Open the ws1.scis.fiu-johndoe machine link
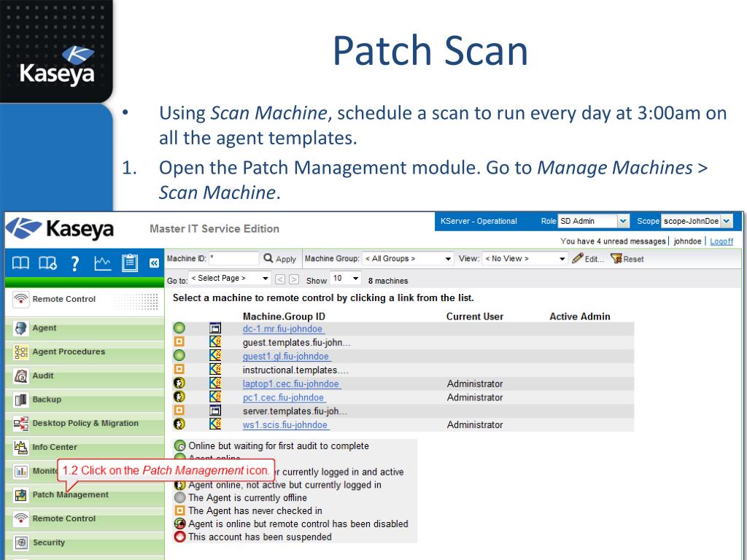747x560 pixels. [285, 425]
